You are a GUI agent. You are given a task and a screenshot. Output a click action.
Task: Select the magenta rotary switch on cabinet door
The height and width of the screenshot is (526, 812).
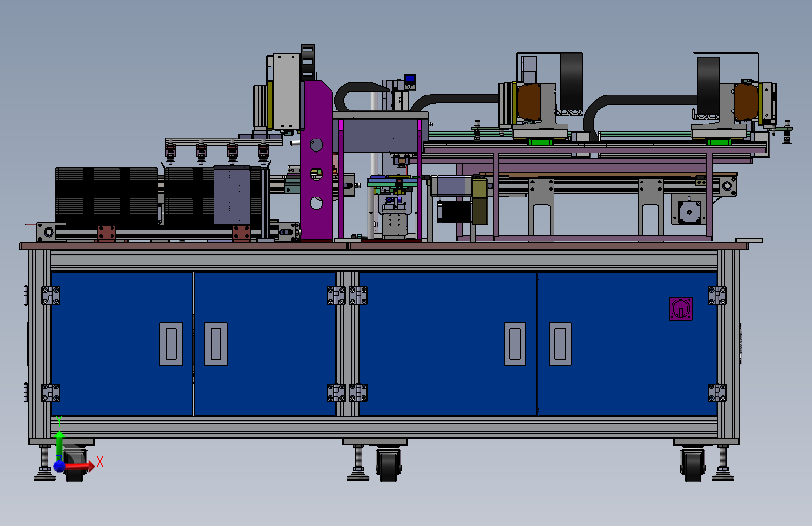click(x=681, y=309)
